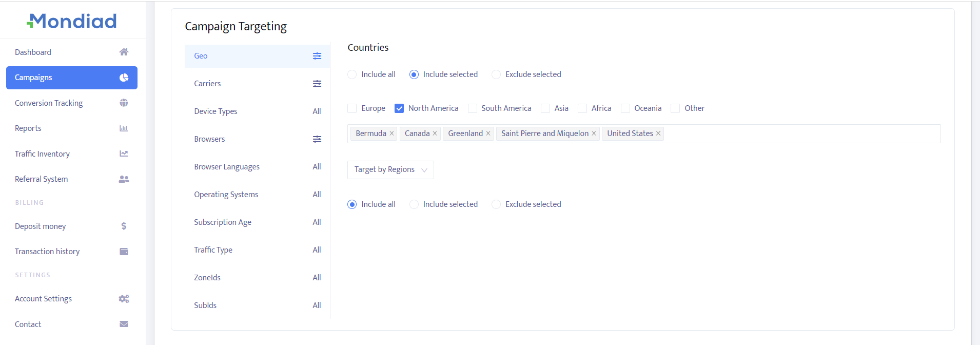Click the Contact envelope icon
The width and height of the screenshot is (980, 345).
click(124, 324)
